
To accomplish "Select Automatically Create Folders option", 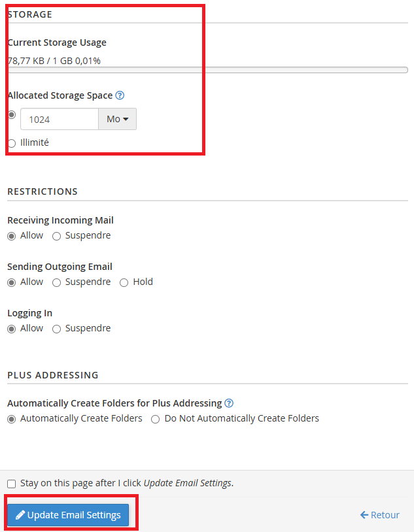I will click(x=12, y=420).
